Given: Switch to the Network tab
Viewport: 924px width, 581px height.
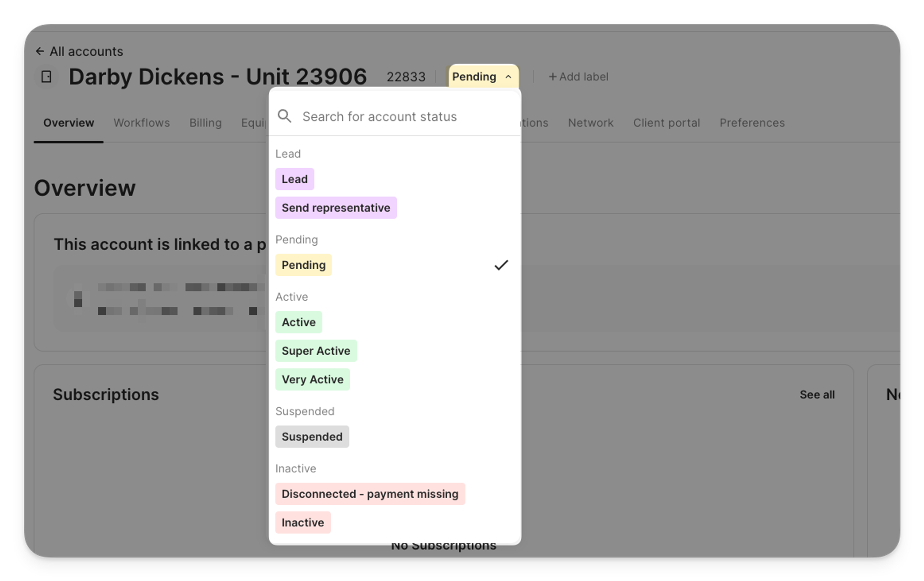Looking at the screenshot, I should pyautogui.click(x=590, y=123).
